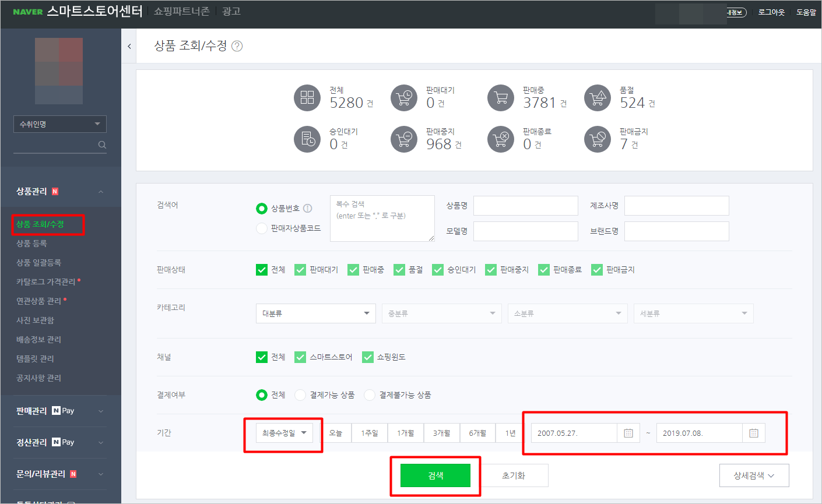Select 결제불가능 상품 radio button
Screen dimensions: 822x504
click(x=370, y=395)
